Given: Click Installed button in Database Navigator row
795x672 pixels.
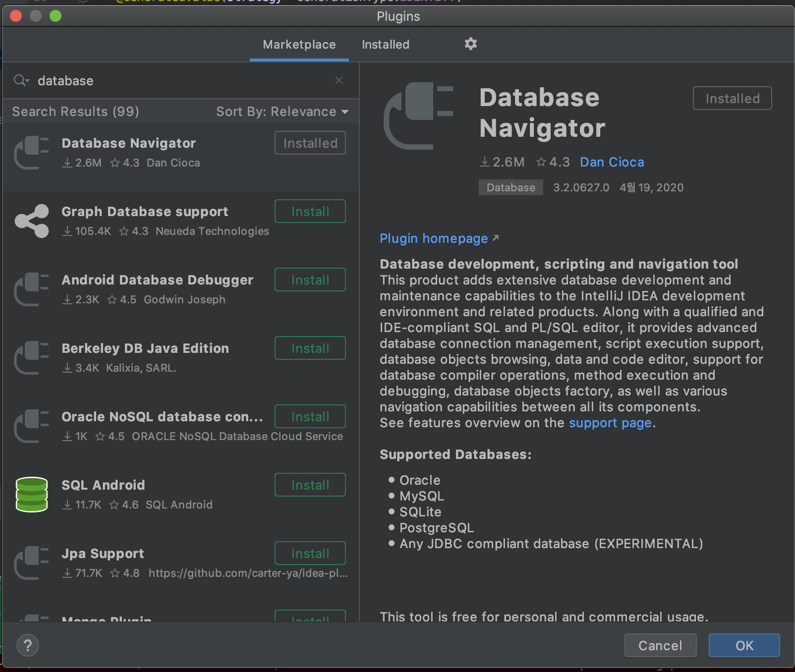Looking at the screenshot, I should coord(310,143).
